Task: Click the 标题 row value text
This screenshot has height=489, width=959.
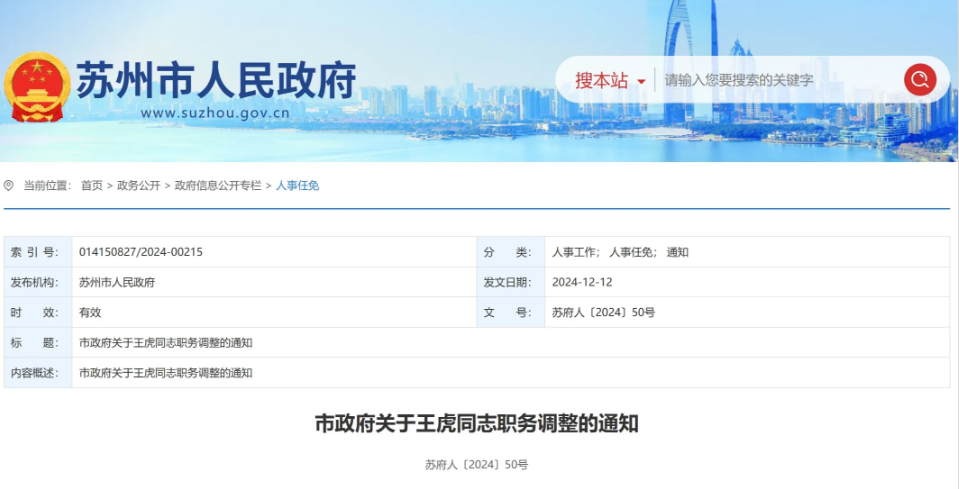Action: (x=166, y=343)
